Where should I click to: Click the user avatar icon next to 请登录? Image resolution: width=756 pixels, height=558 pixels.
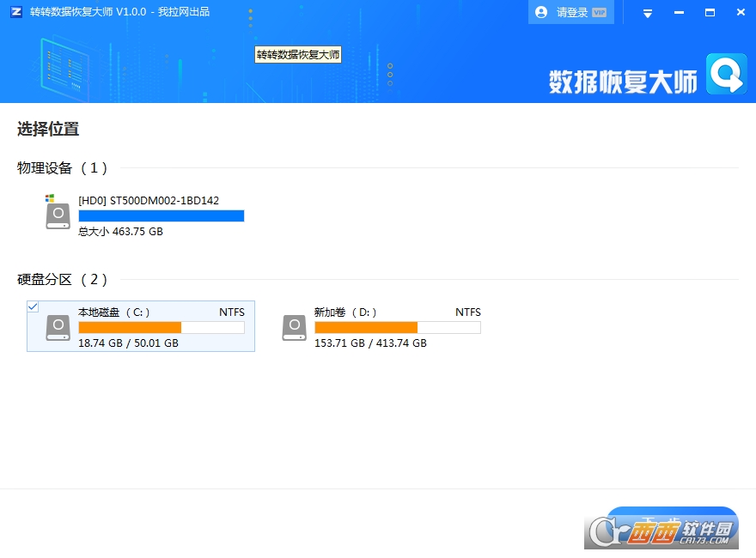tap(541, 12)
